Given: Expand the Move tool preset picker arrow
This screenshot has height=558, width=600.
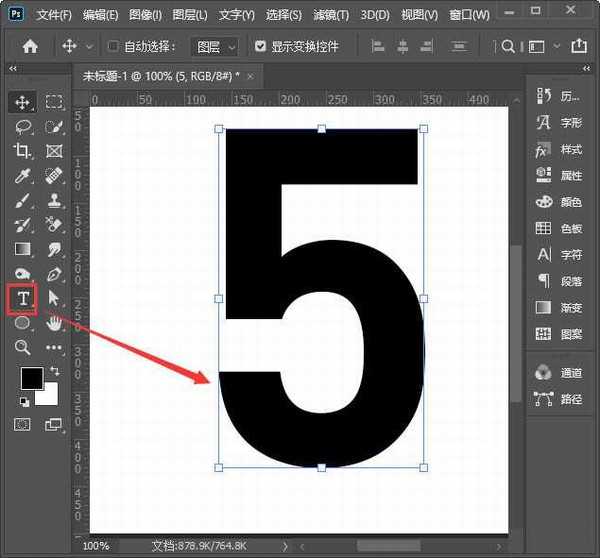Looking at the screenshot, I should coord(90,46).
